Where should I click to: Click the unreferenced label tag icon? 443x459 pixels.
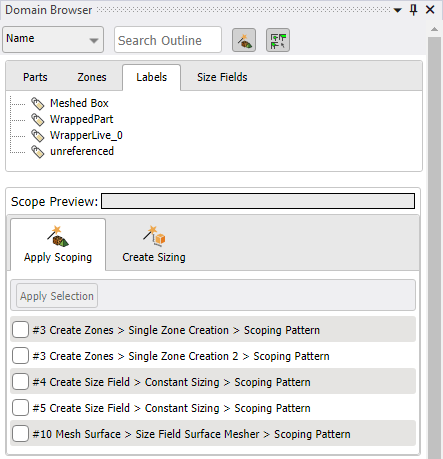(x=38, y=152)
